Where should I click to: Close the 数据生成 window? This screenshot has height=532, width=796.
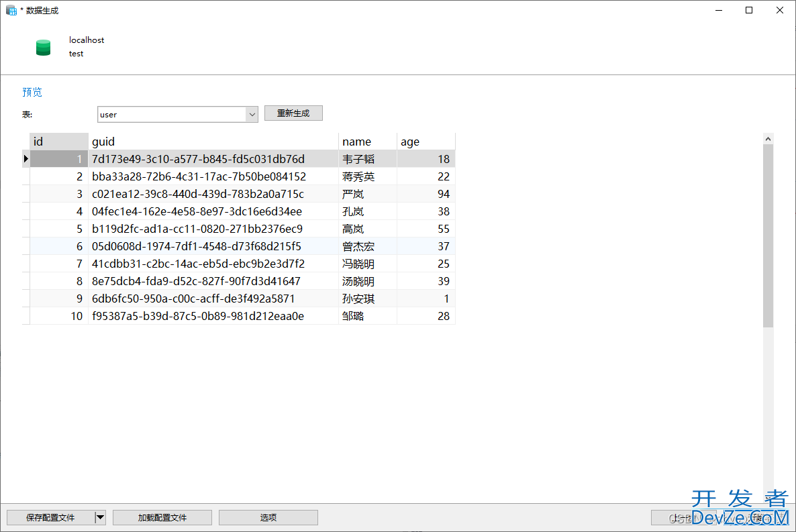click(x=780, y=10)
